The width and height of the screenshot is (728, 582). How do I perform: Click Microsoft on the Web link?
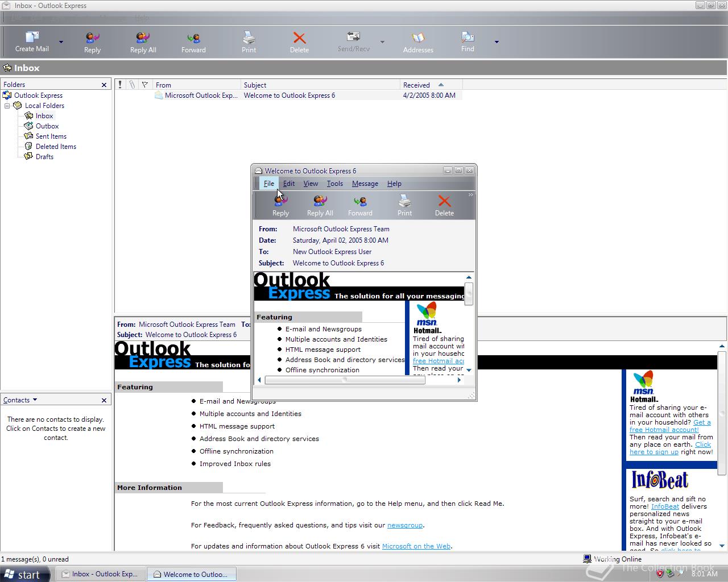tap(416, 546)
